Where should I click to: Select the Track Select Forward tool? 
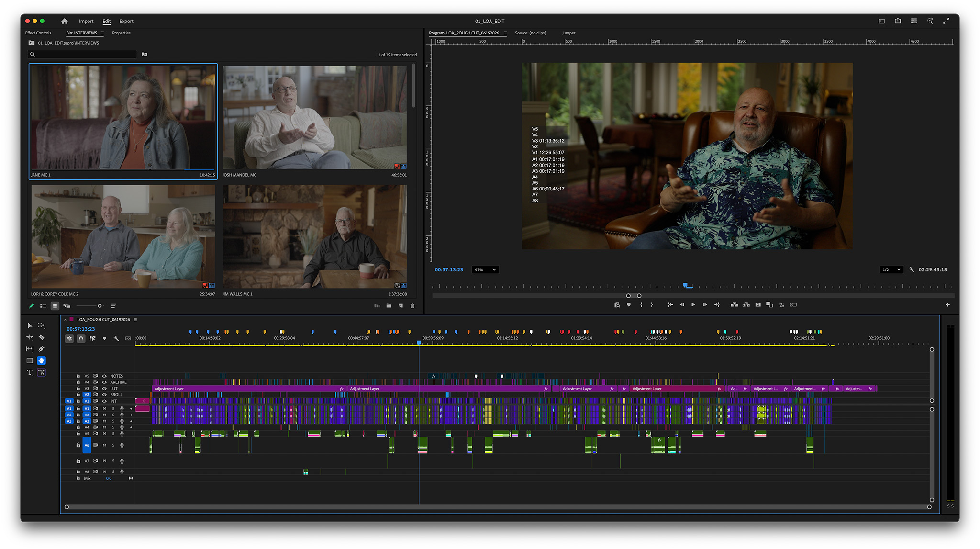42,325
